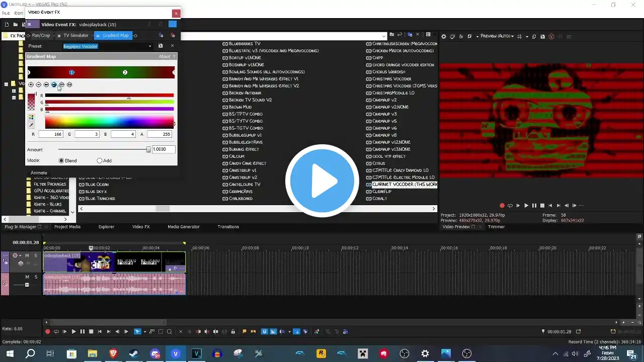Click the Animate button

point(39,172)
